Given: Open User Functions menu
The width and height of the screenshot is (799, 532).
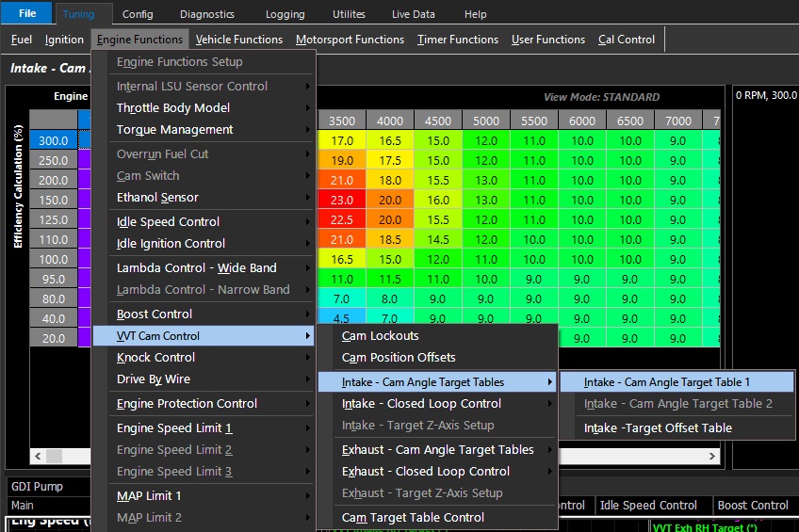Looking at the screenshot, I should coord(548,40).
